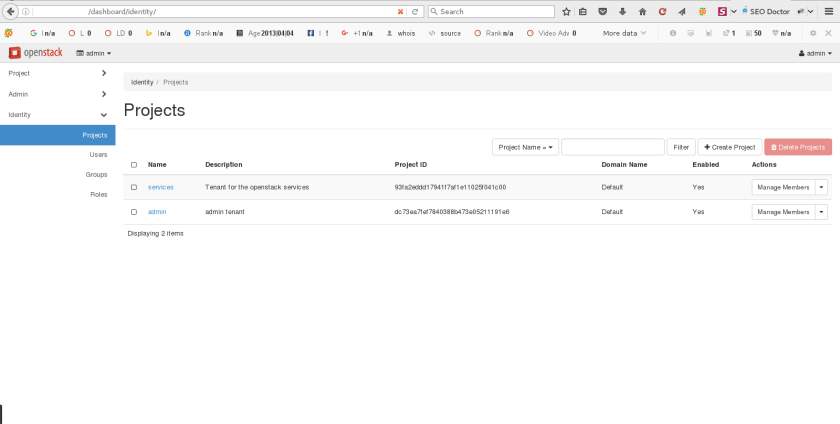Click the 'Displaying 2 items' text

pyautogui.click(x=155, y=233)
